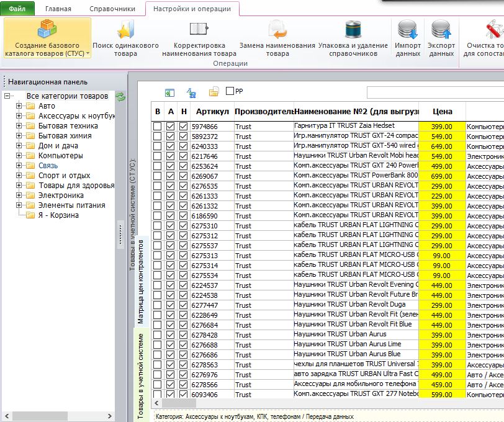Expand the Компьютеры category
Viewport: 504px width, 422px height.
coord(19,156)
